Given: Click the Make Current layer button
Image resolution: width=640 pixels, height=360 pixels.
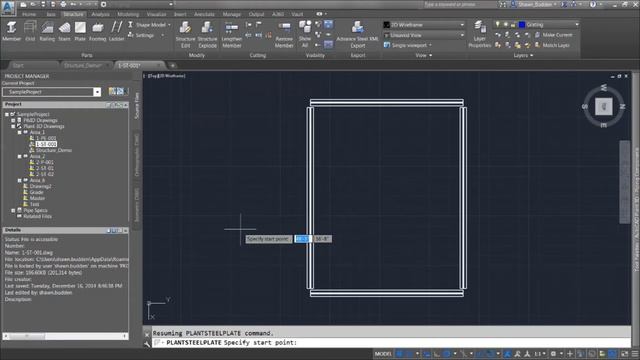Looking at the screenshot, I should (553, 35).
